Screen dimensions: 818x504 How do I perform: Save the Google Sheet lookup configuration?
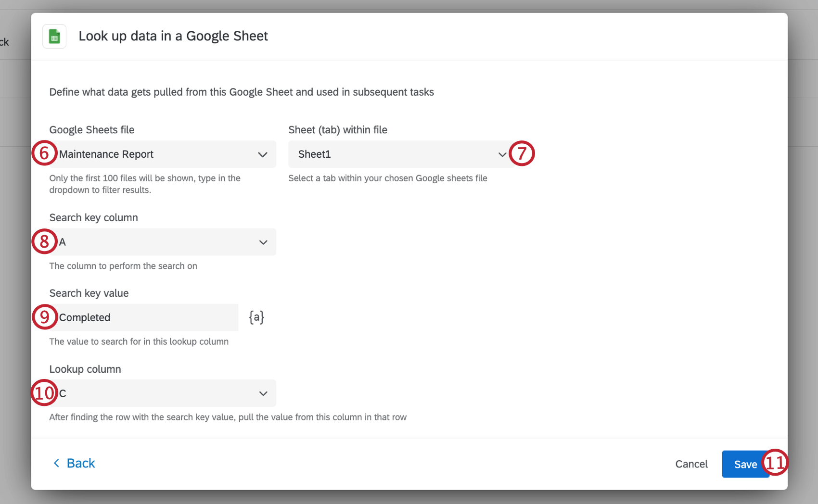tap(745, 464)
